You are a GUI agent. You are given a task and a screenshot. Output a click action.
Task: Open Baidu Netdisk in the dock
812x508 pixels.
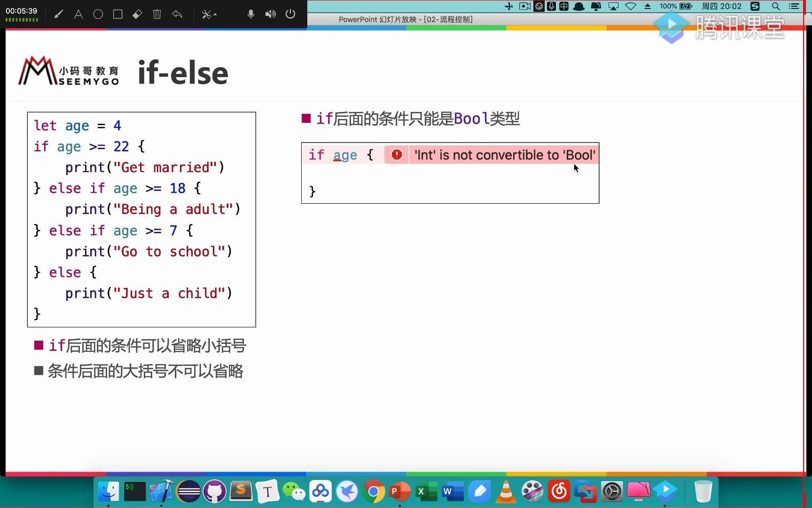point(320,492)
